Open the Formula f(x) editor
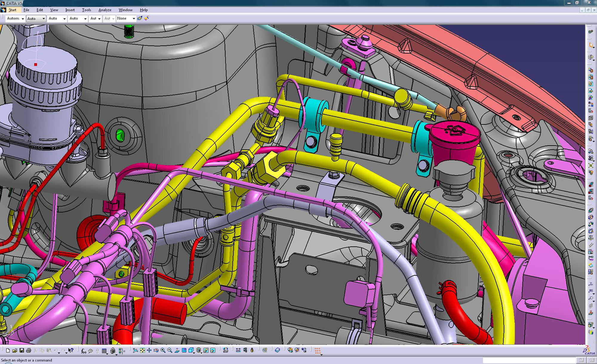This screenshot has width=597, height=364. coord(84,351)
